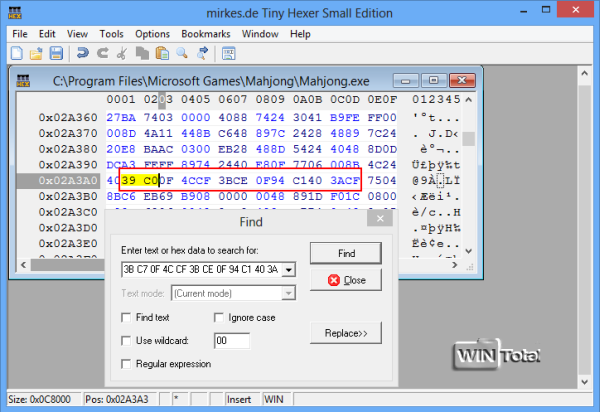The width and height of the screenshot is (600, 412).
Task: Click the Close button in Find dialog
Action: tap(346, 280)
